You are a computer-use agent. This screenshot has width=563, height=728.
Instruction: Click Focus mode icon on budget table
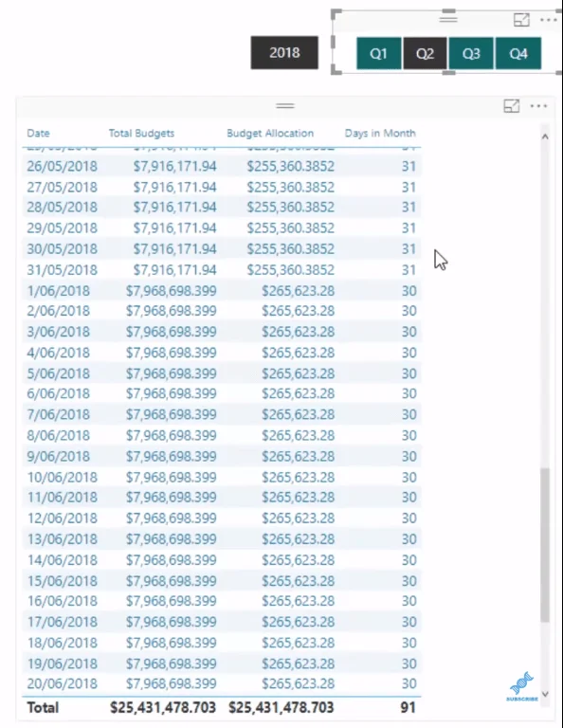tap(512, 106)
